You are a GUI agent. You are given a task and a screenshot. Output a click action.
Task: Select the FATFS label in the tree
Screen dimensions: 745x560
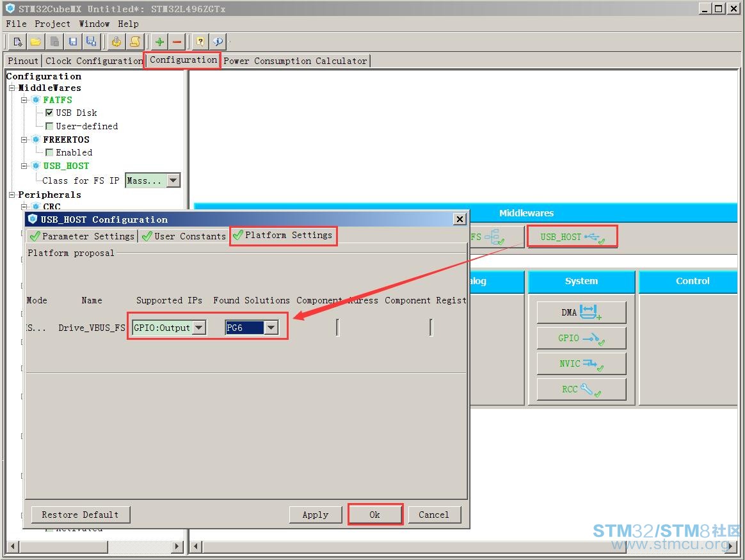tap(58, 100)
